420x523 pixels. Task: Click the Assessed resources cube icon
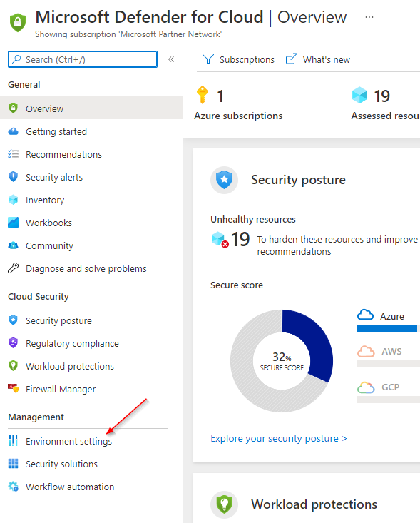[x=359, y=96]
